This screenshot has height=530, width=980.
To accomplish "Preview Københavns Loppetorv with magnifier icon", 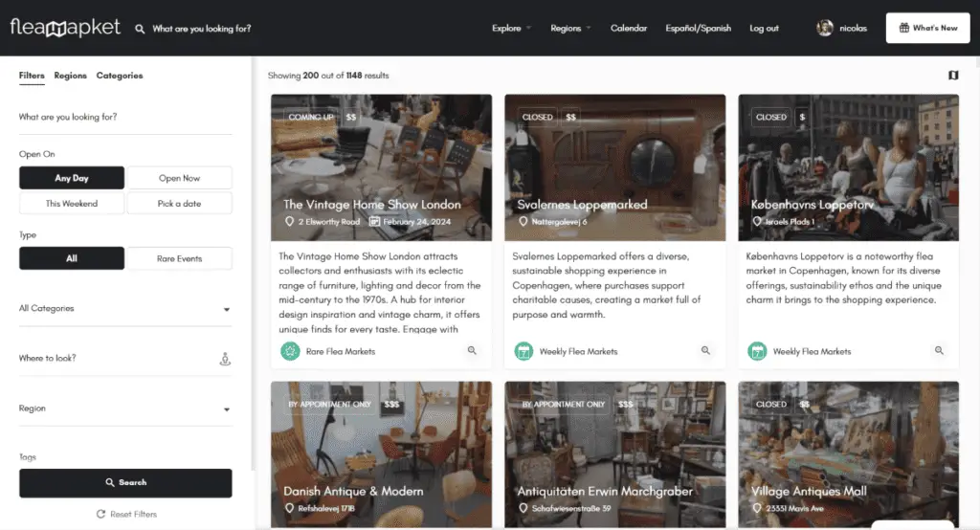I will [x=939, y=351].
